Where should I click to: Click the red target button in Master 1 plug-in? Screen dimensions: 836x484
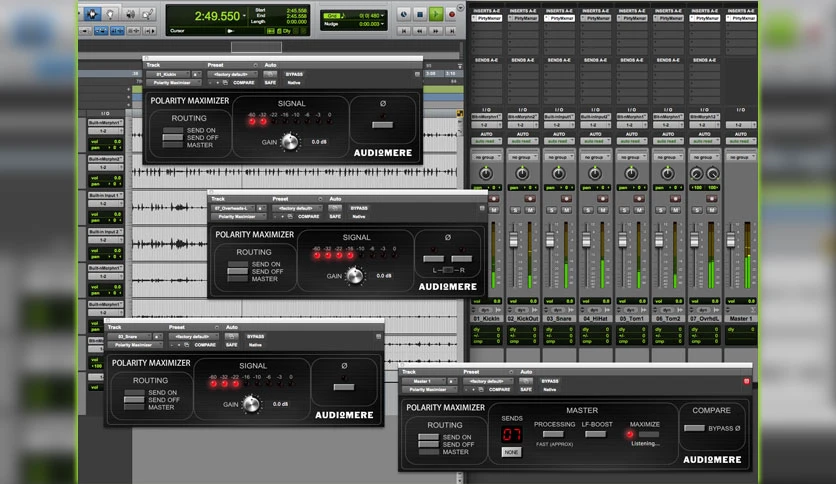pyautogui.click(x=746, y=381)
